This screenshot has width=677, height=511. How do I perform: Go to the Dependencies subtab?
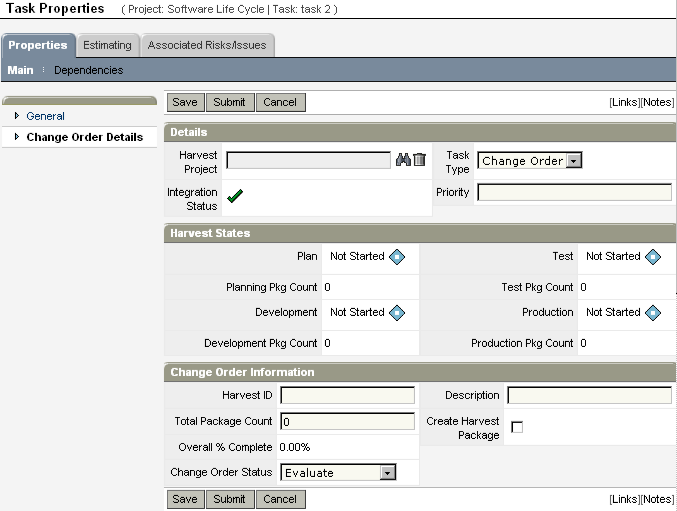coord(88,70)
